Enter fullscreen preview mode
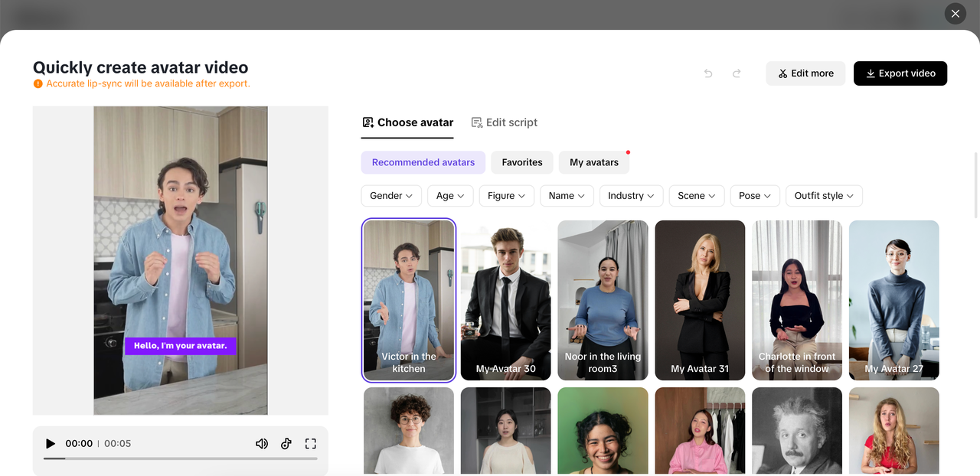Viewport: 980px width, 476px height. click(x=311, y=444)
